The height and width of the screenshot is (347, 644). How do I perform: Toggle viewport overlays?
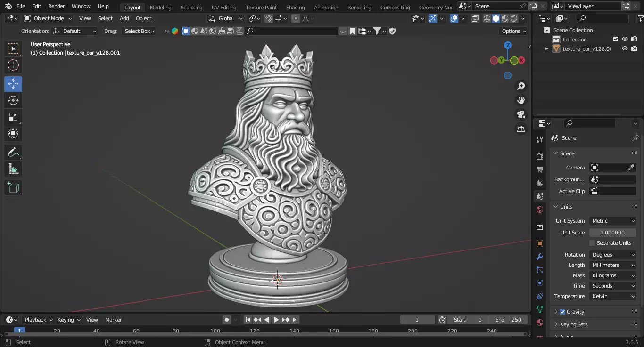click(454, 18)
